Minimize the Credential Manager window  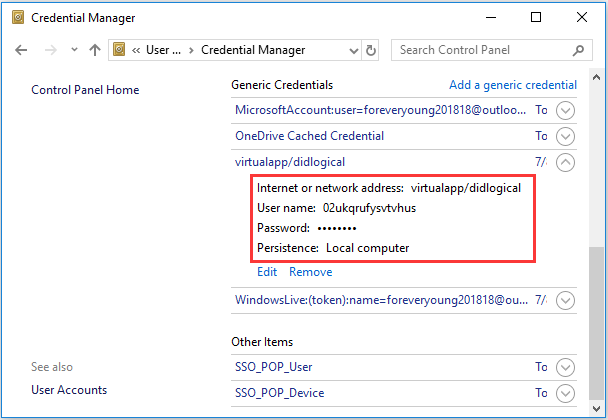[x=491, y=17]
